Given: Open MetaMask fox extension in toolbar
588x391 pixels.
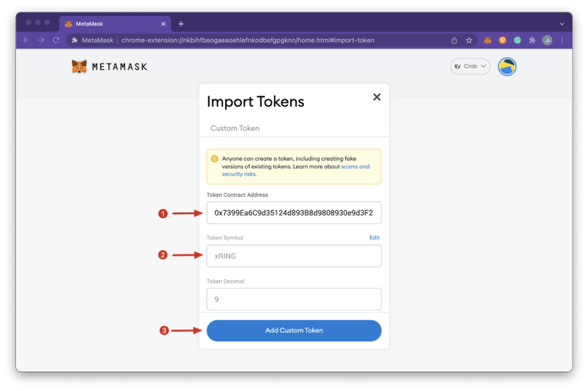Looking at the screenshot, I should 487,40.
